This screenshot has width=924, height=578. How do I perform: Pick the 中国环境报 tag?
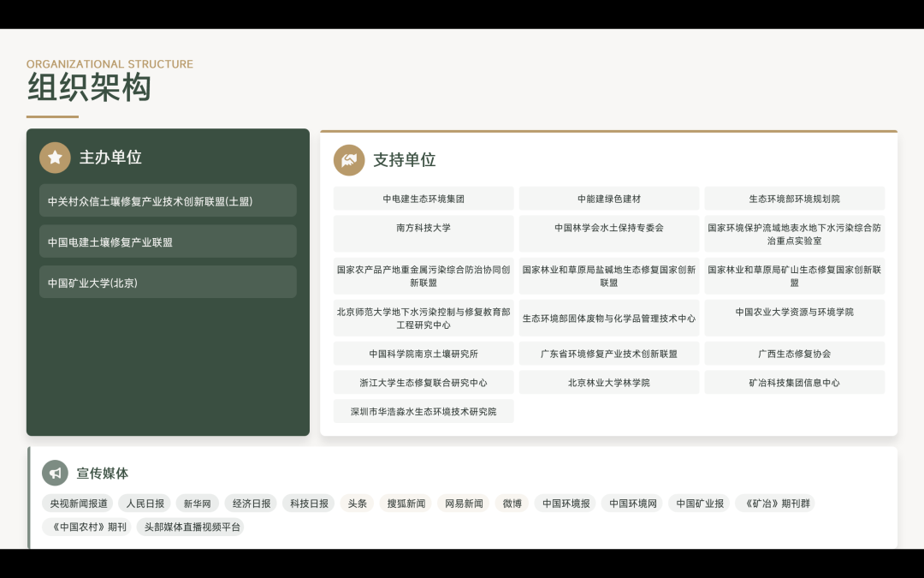tap(566, 504)
